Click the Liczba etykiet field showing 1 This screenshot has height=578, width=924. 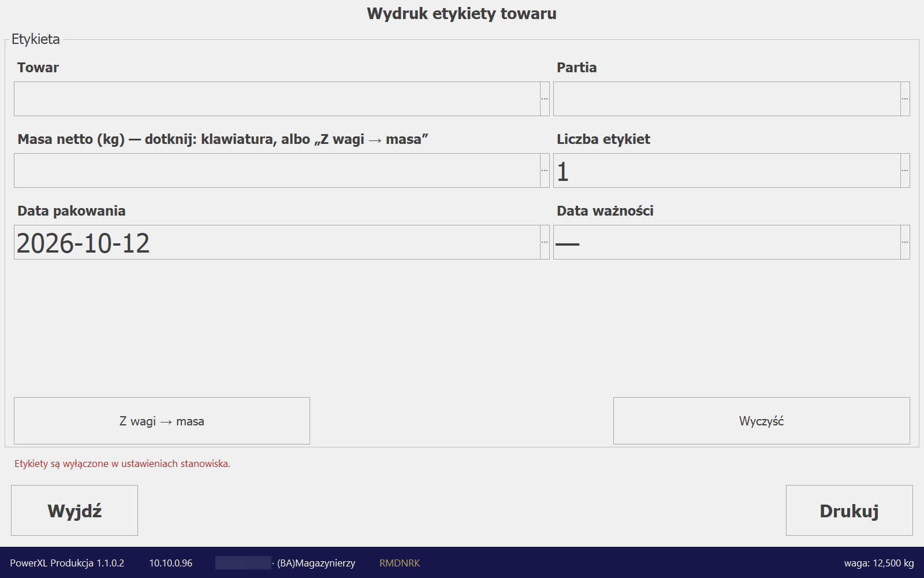(727, 171)
